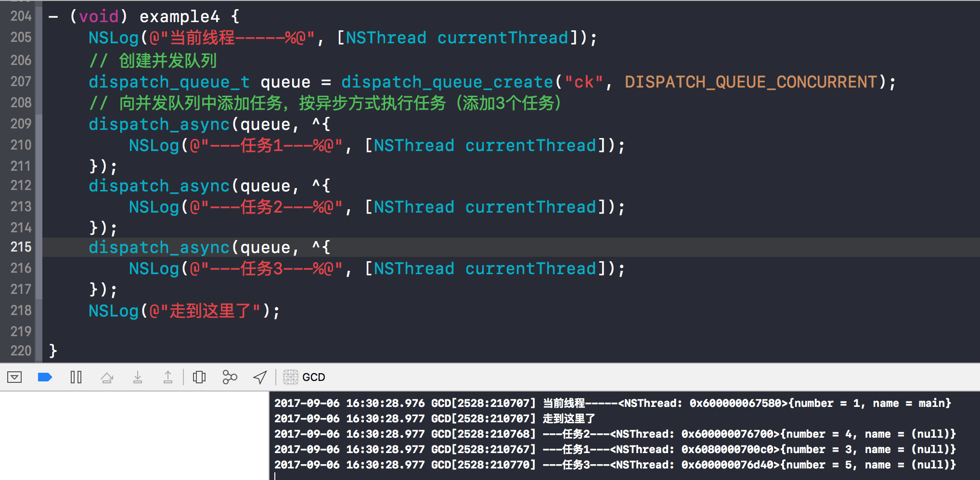Click dispatch_async on line 212
Screen dimensions: 980x480
point(159,186)
